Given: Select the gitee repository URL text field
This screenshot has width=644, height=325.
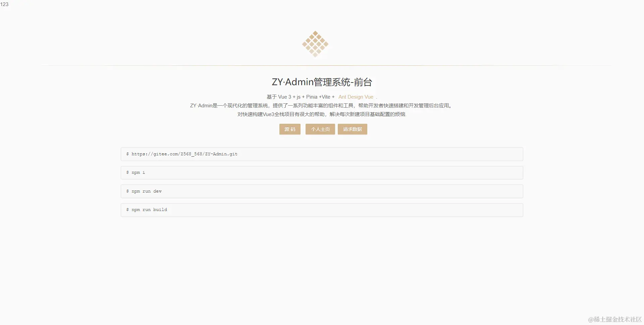Looking at the screenshot, I should [x=322, y=154].
